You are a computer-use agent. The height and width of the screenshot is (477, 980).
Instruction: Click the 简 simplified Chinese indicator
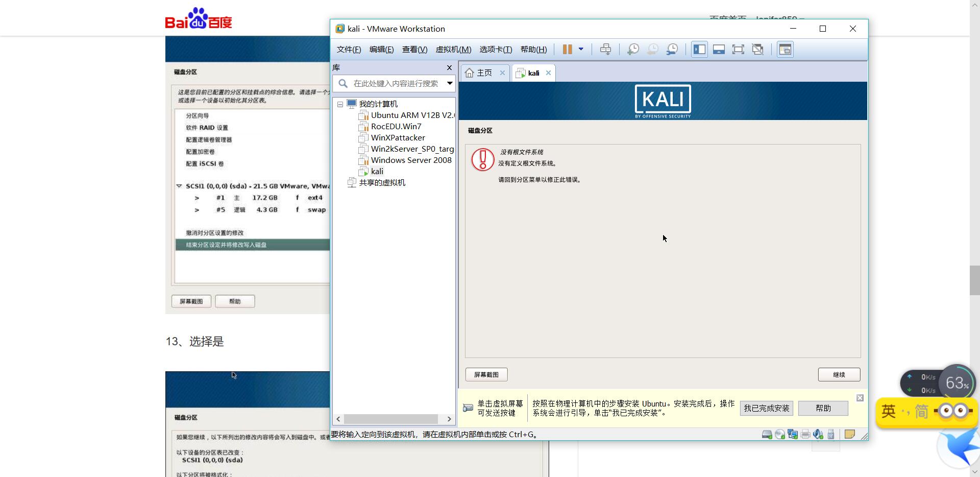point(921,412)
